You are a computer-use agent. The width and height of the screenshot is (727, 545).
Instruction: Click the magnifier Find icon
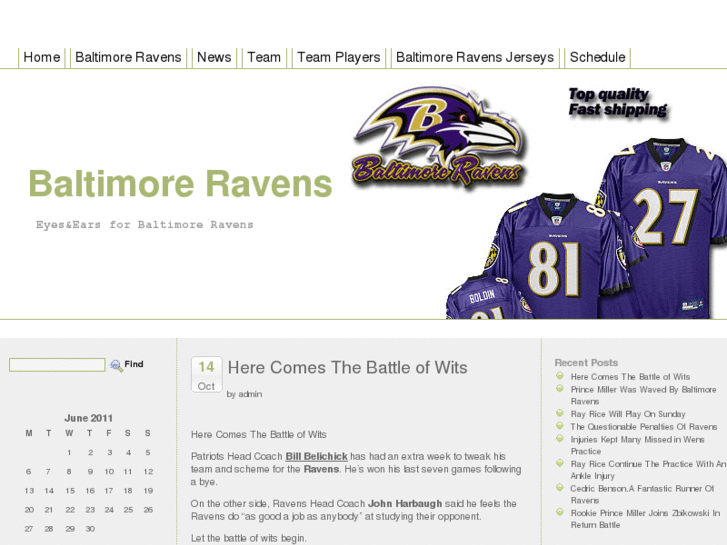pos(116,365)
